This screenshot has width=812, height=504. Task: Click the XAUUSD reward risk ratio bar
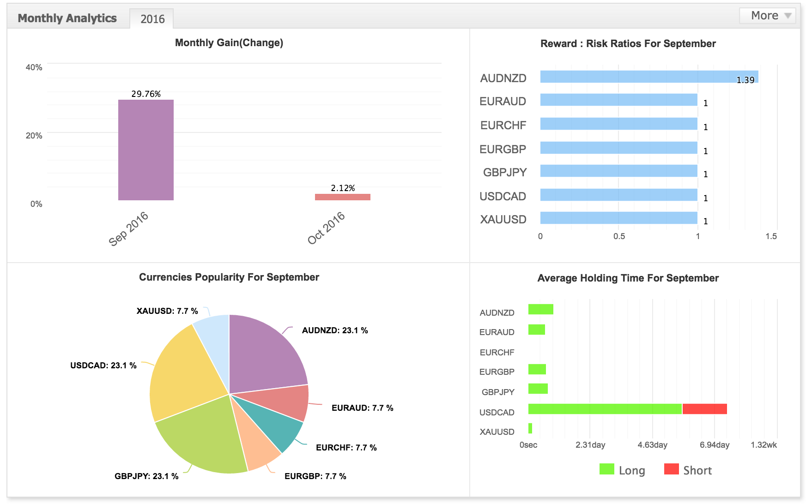pyautogui.click(x=619, y=218)
